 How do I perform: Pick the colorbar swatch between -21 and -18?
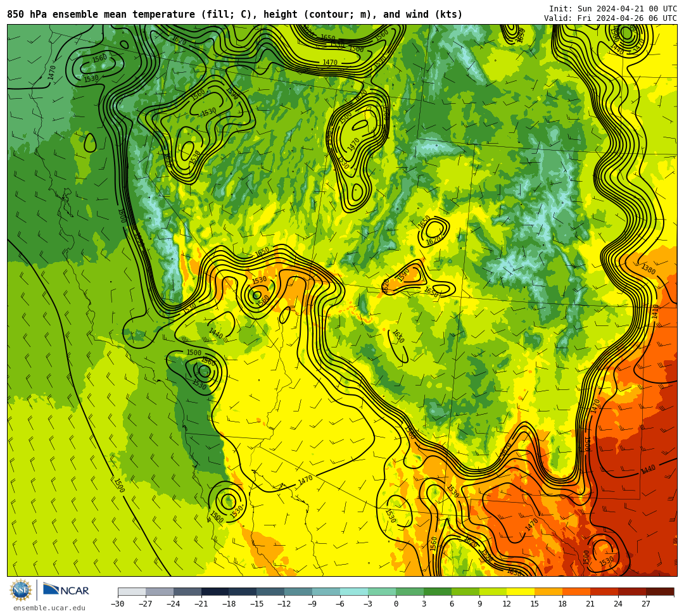pyautogui.click(x=215, y=591)
